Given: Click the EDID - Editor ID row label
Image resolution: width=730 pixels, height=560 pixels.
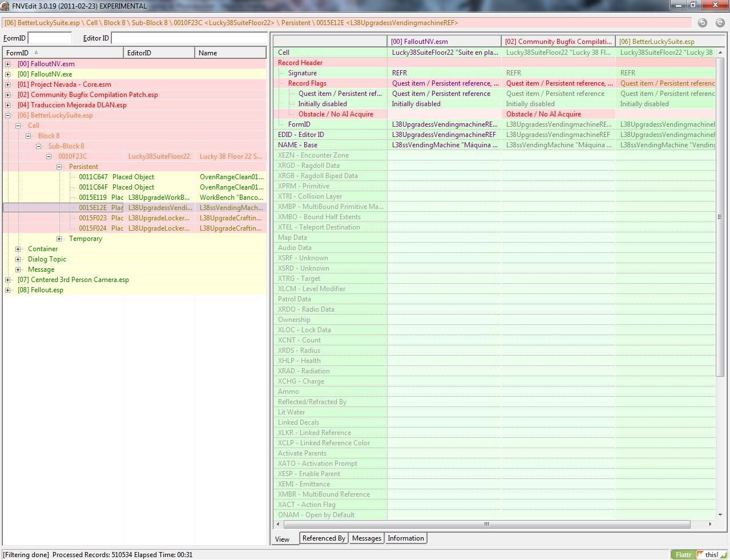Looking at the screenshot, I should pyautogui.click(x=301, y=135).
